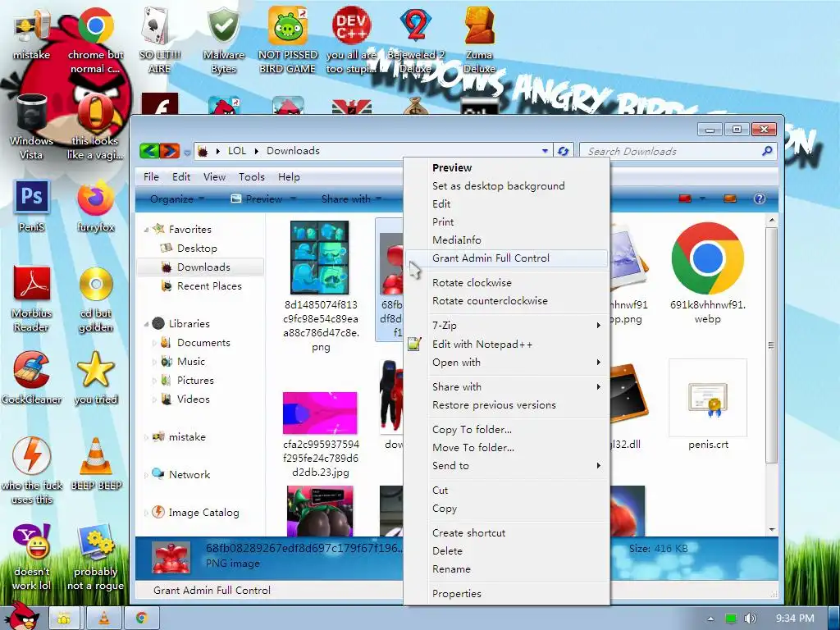The image size is (840, 630).
Task: Open the Send to submenu
Action: click(x=507, y=466)
